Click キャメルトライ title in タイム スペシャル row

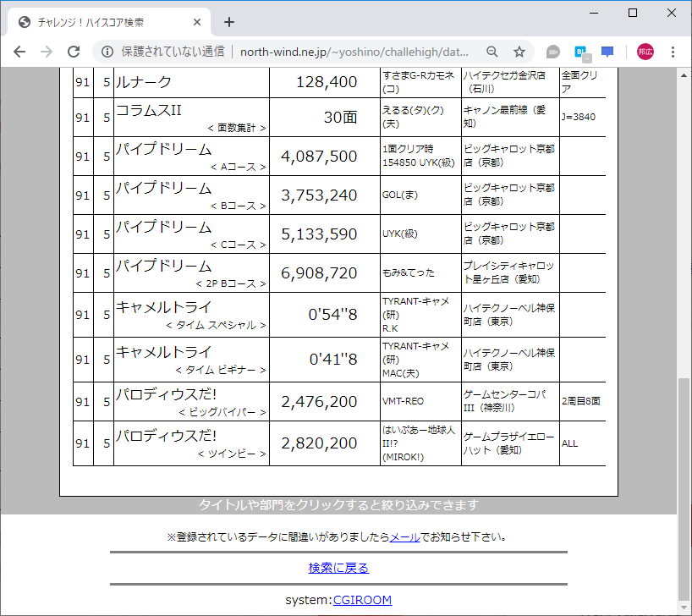click(x=164, y=307)
